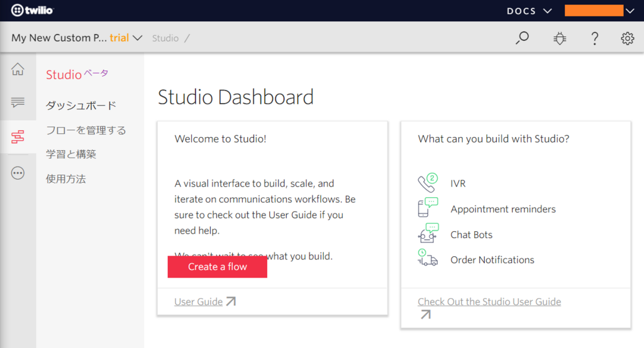
Task: Click the Studio ベータ heading in sidebar
Action: click(x=77, y=74)
